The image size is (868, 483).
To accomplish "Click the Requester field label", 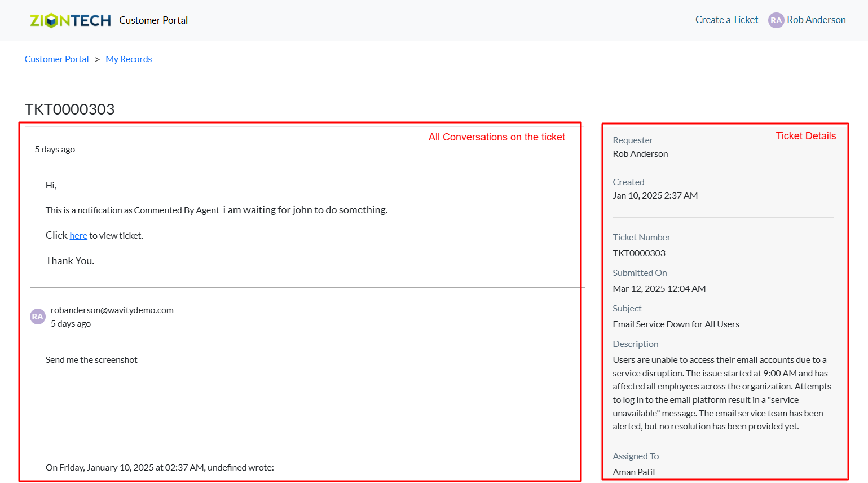I will tap(633, 140).
